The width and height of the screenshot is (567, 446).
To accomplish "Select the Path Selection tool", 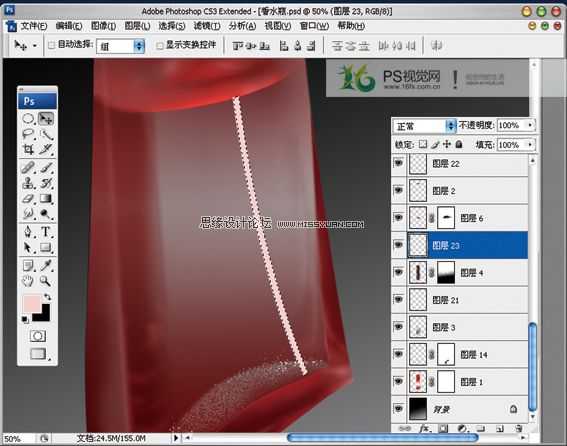I will coord(28,247).
